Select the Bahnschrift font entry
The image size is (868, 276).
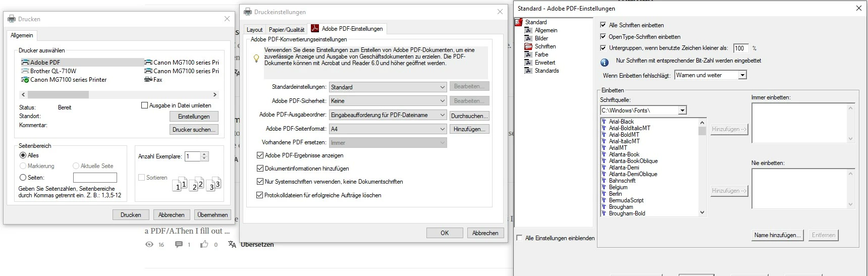coord(622,181)
